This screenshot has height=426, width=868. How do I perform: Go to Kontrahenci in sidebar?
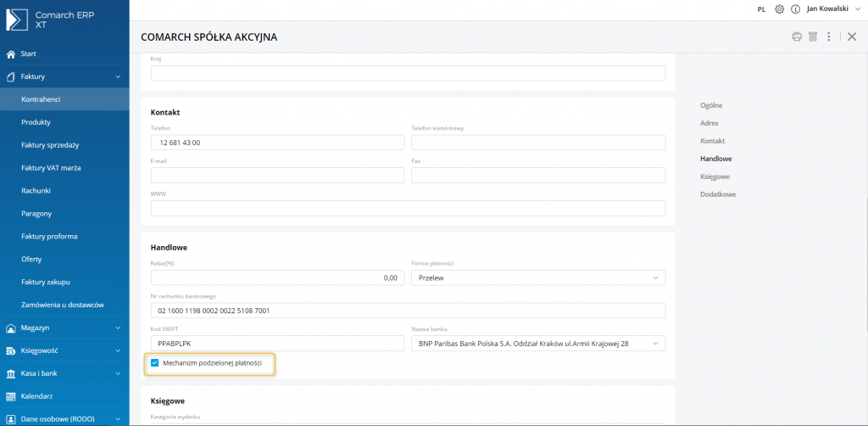64,100
